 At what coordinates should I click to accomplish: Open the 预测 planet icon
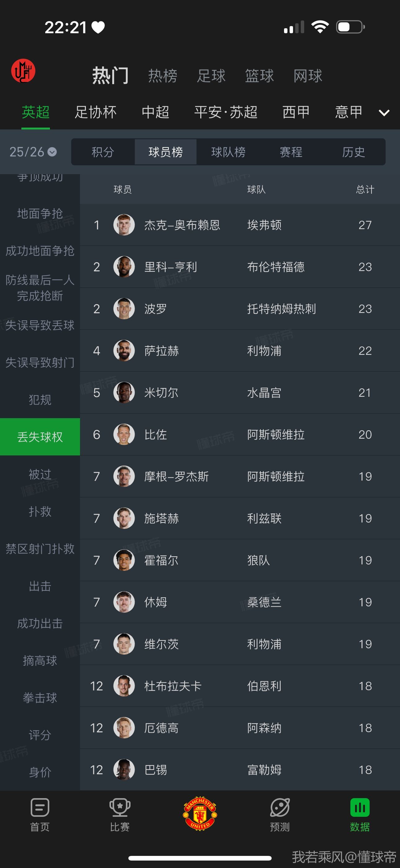[280, 807]
